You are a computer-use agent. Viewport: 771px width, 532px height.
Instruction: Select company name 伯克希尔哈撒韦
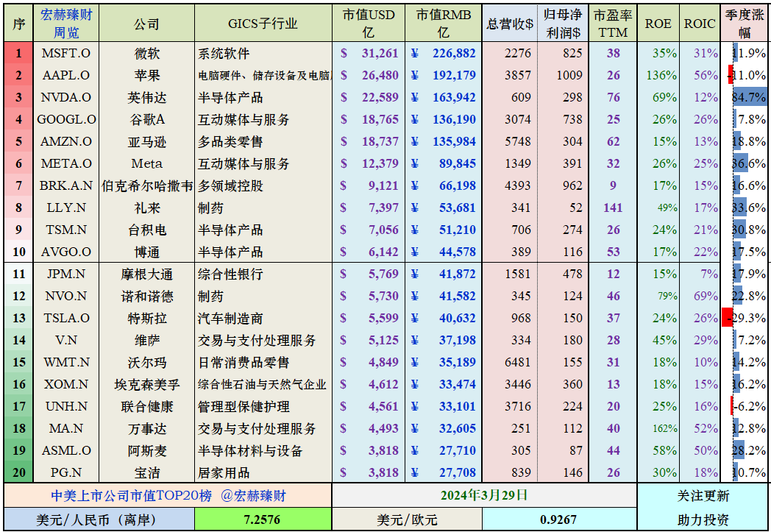coord(146,186)
